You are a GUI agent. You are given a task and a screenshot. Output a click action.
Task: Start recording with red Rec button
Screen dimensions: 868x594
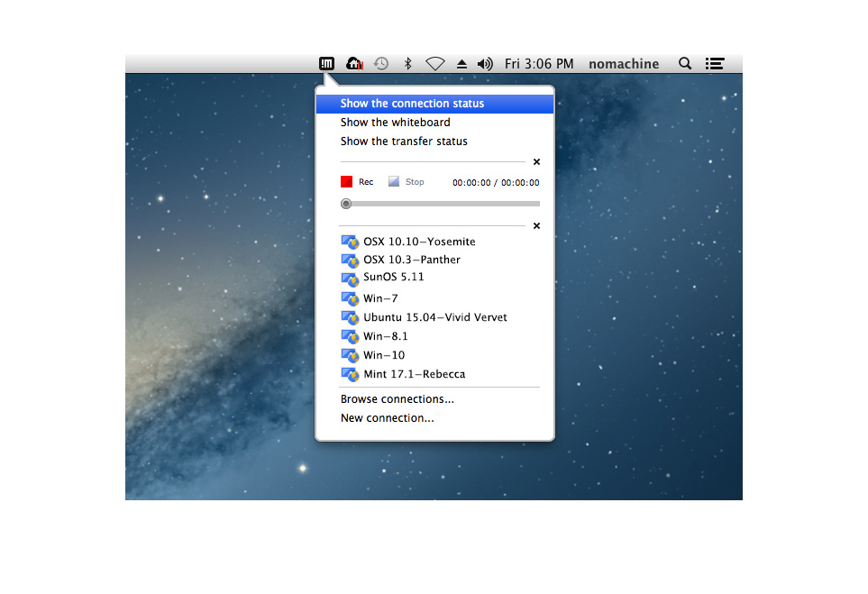coord(357,181)
